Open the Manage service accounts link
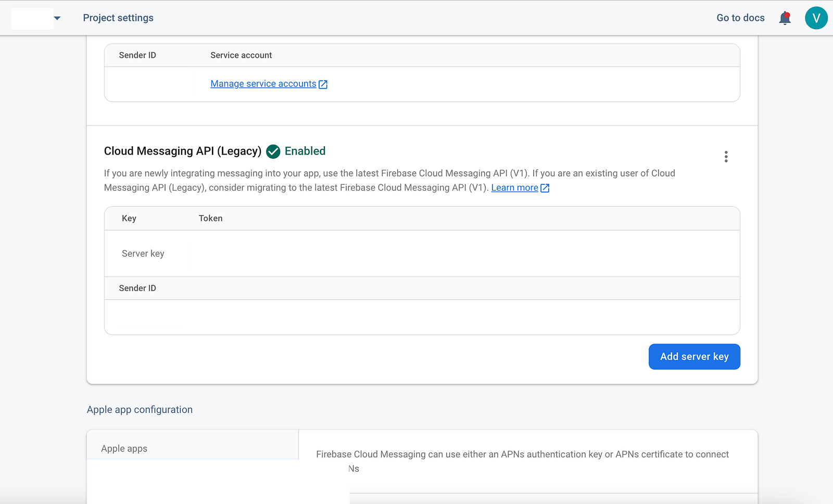 (x=263, y=84)
